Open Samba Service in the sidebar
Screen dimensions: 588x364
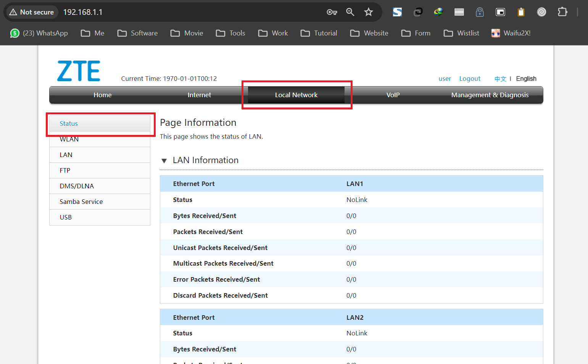coord(100,202)
